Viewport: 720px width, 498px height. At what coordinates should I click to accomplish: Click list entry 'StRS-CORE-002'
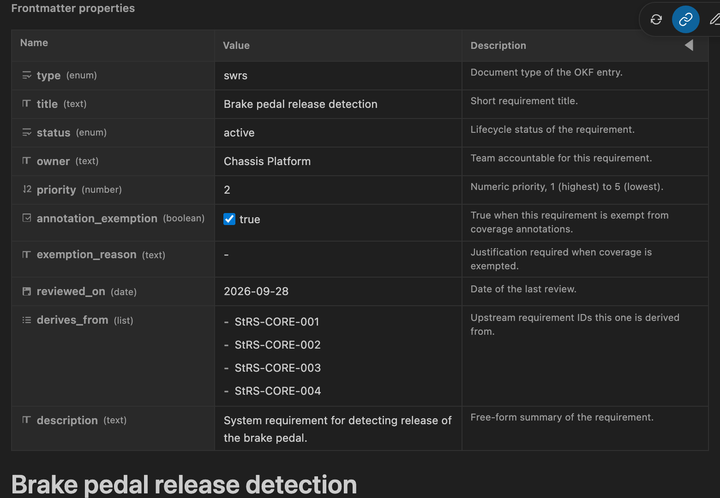[277, 345]
